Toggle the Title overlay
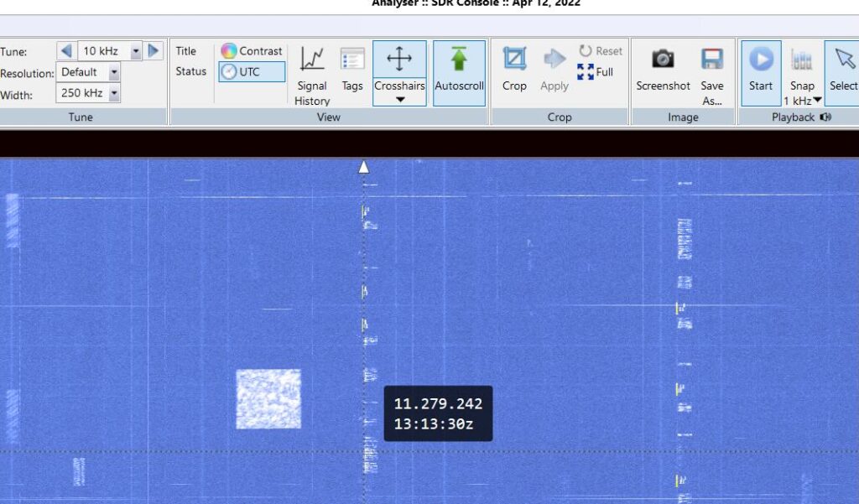 [190, 51]
